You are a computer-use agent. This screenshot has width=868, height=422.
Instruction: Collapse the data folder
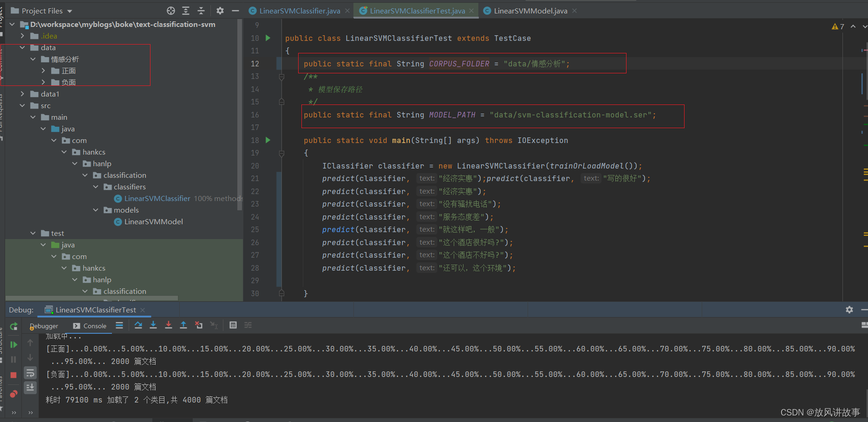click(22, 47)
